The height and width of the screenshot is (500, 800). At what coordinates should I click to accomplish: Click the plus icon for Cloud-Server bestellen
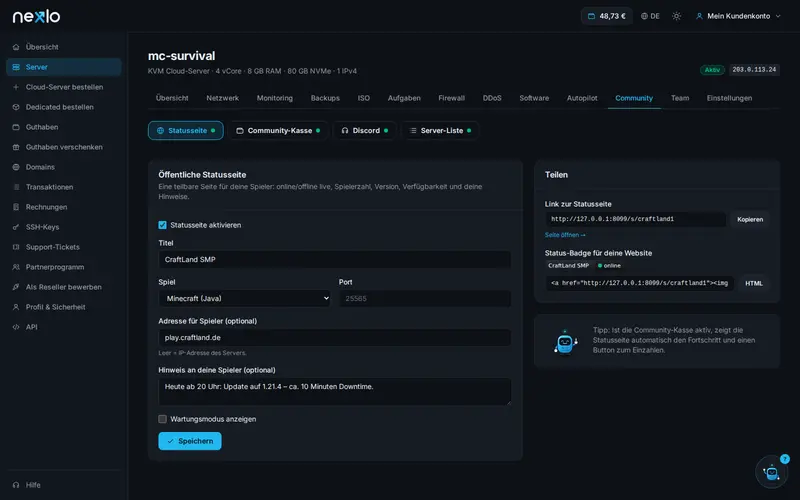(16, 87)
